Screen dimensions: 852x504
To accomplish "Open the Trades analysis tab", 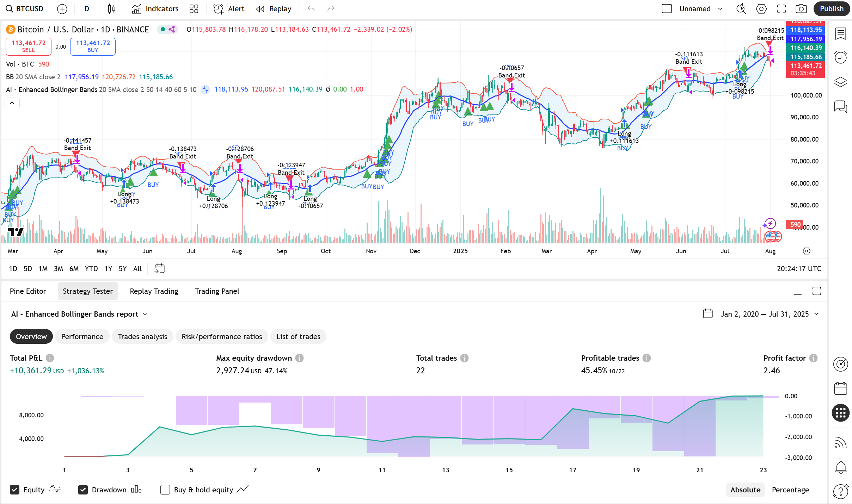I will coord(142,337).
